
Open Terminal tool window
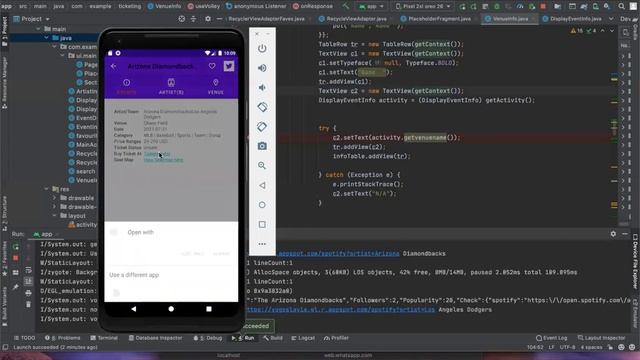[104, 338]
